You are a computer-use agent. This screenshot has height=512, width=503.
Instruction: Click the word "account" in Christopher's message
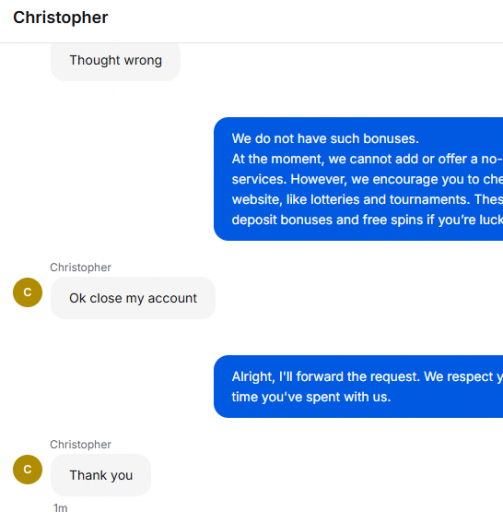point(172,299)
